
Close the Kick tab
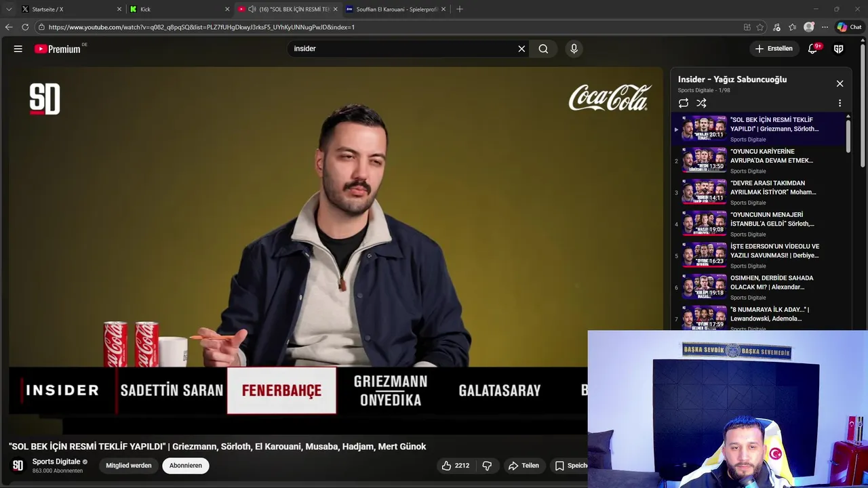click(x=227, y=9)
